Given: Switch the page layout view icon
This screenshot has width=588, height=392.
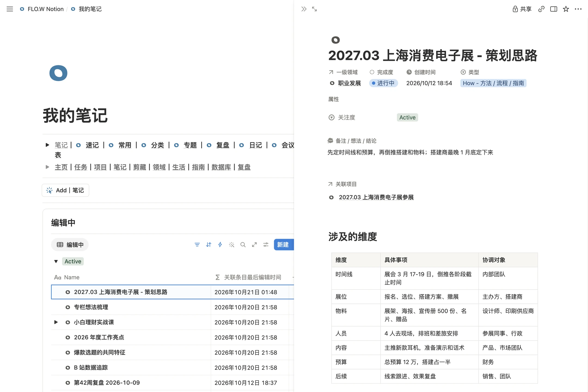Looking at the screenshot, I should point(553,9).
